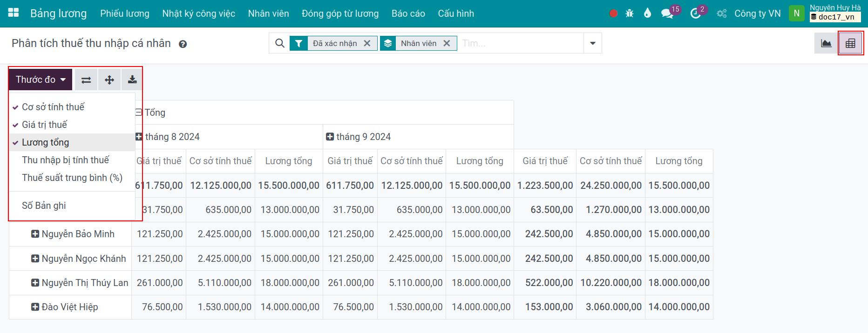Screen dimensions: 868x333
Task: Open the search options dropdown arrow
Action: tap(592, 43)
